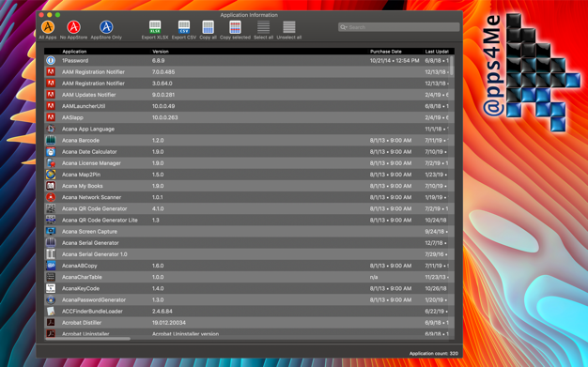Unselect all applications
Image resolution: width=588 pixels, height=367 pixels.
pos(289,30)
